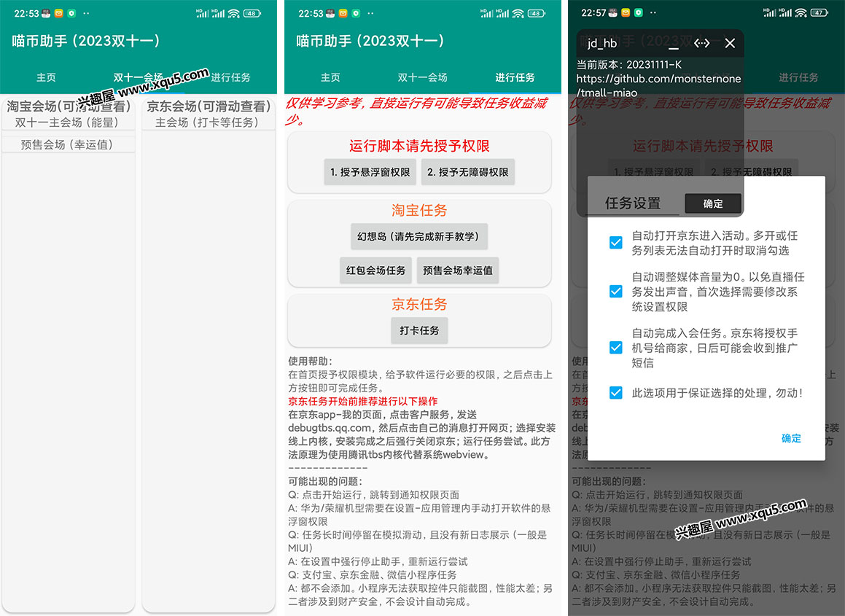The image size is (845, 616).
Task: Click jd_hb floating window title
Action: tap(602, 43)
